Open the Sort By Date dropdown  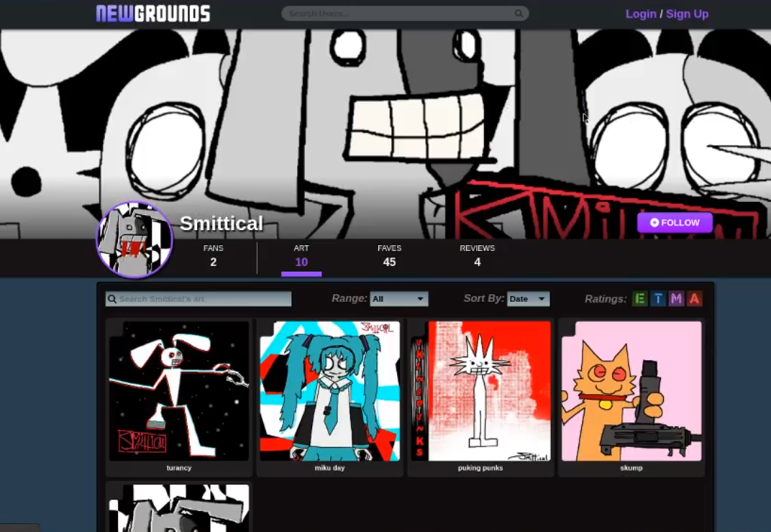528,299
